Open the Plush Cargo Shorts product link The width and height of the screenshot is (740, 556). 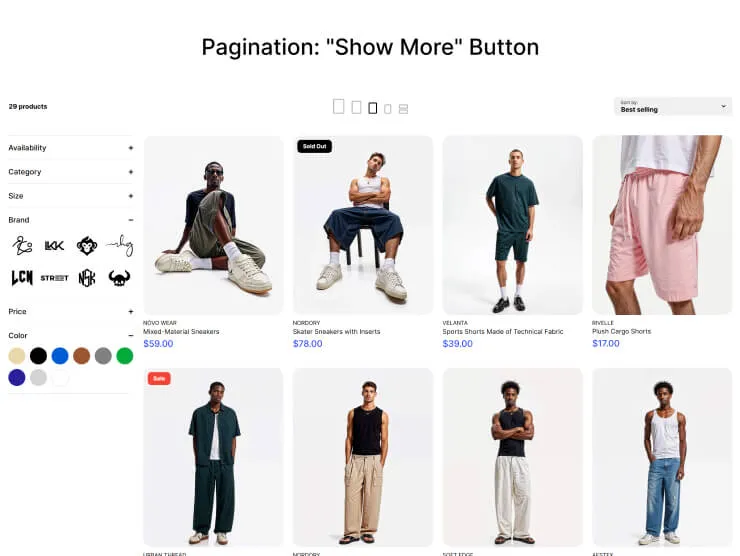[x=622, y=332]
